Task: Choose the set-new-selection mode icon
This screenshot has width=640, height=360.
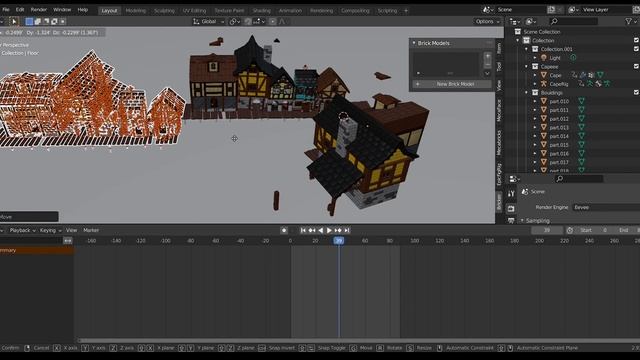Action: (x=29, y=21)
